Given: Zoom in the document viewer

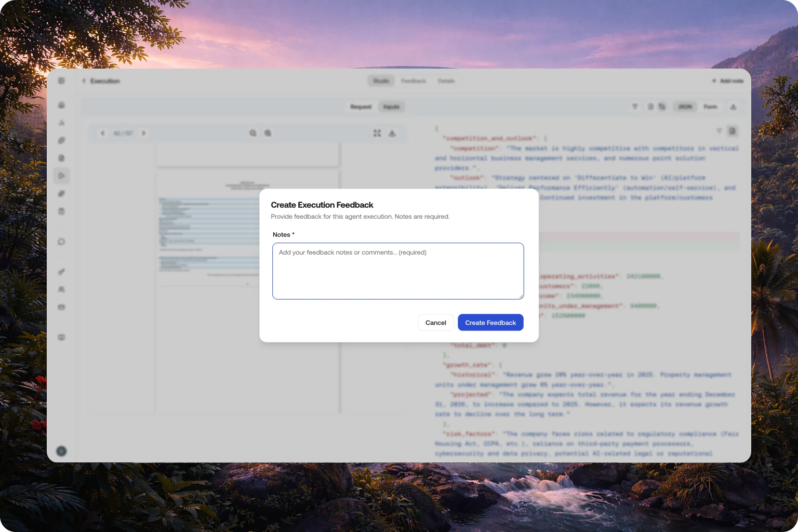Looking at the screenshot, I should 268,134.
